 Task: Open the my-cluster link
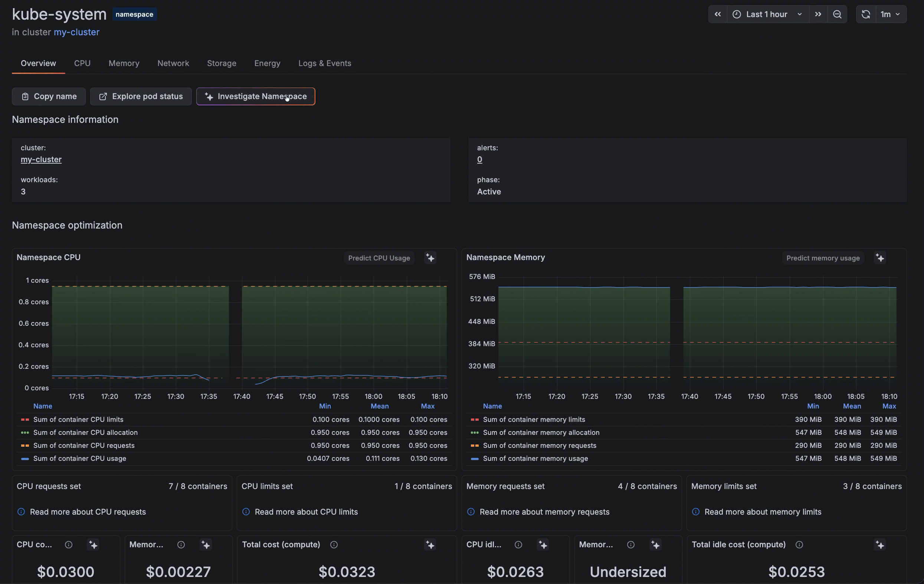(x=76, y=32)
